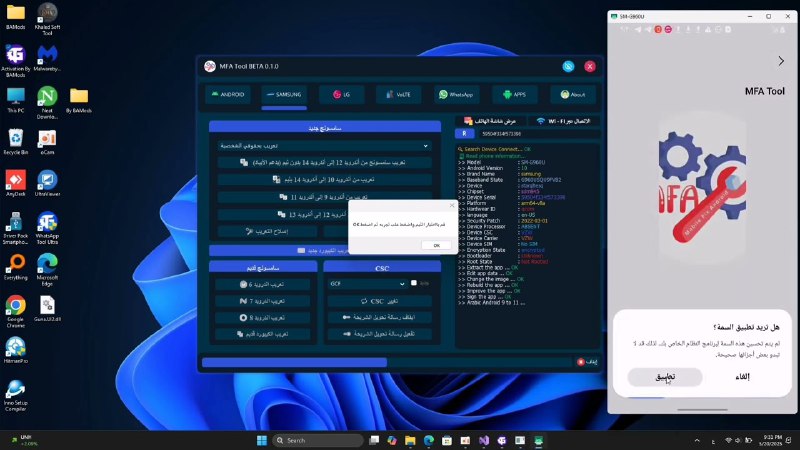
Task: Toggle the checkbox next to the CSC dropdown
Action: pyautogui.click(x=414, y=283)
